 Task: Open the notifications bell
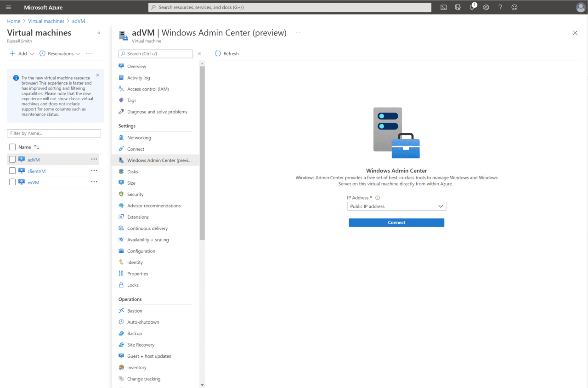click(472, 7)
